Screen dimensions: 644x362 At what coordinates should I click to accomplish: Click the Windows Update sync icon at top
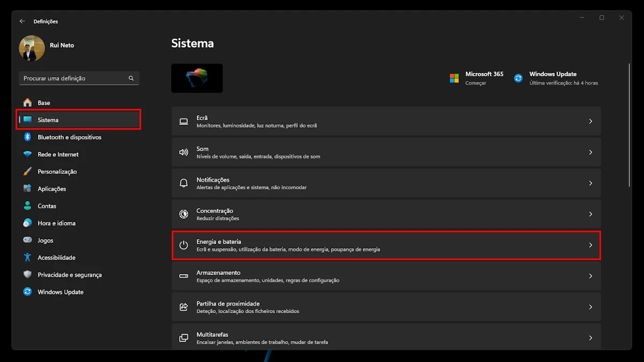point(518,78)
